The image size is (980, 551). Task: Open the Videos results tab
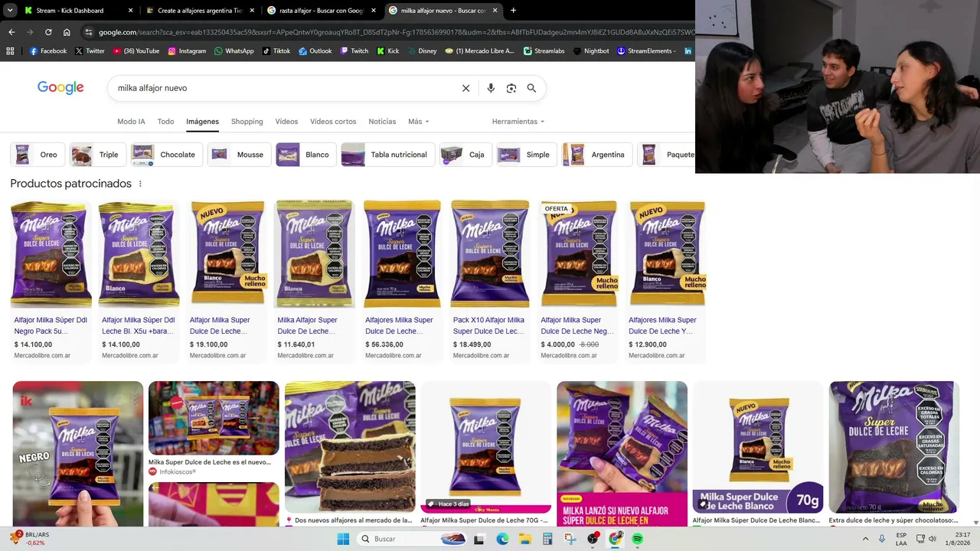pyautogui.click(x=286, y=122)
